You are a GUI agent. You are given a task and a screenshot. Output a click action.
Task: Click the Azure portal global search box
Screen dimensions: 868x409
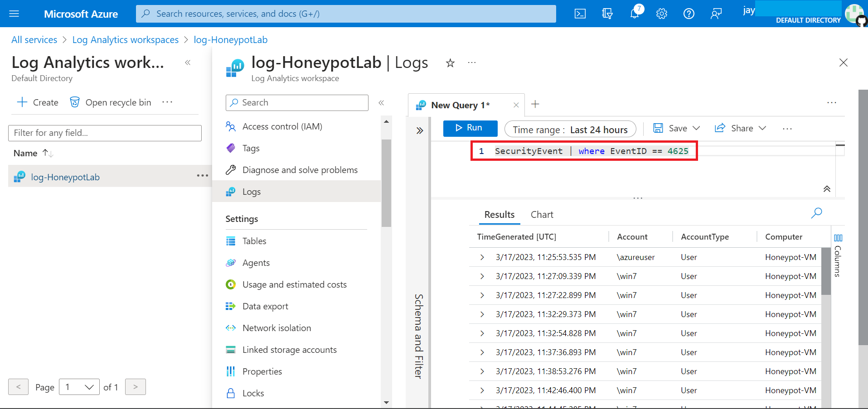pyautogui.click(x=346, y=14)
